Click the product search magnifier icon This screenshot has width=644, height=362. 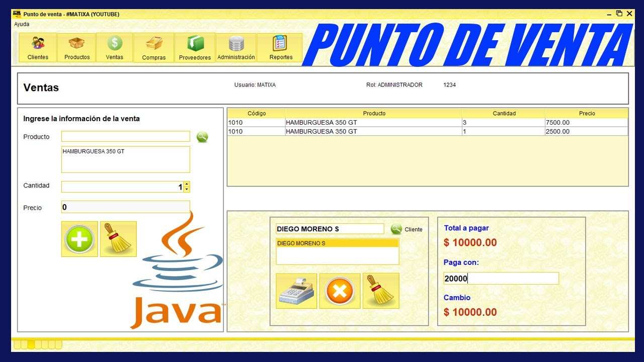click(202, 136)
